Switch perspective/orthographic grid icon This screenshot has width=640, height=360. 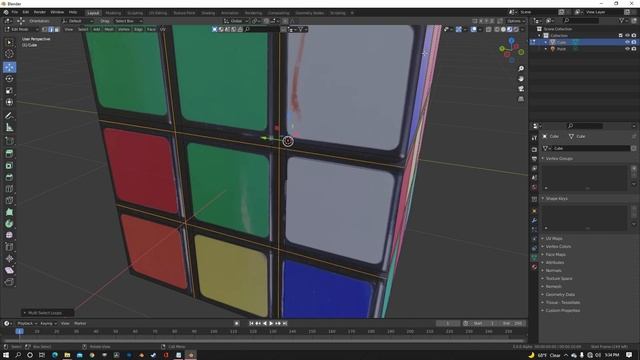tap(521, 99)
